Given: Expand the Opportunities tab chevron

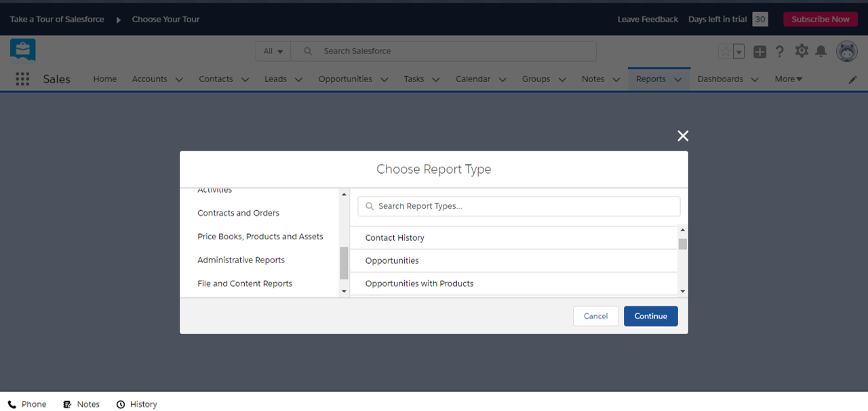Looking at the screenshot, I should coord(384,79).
